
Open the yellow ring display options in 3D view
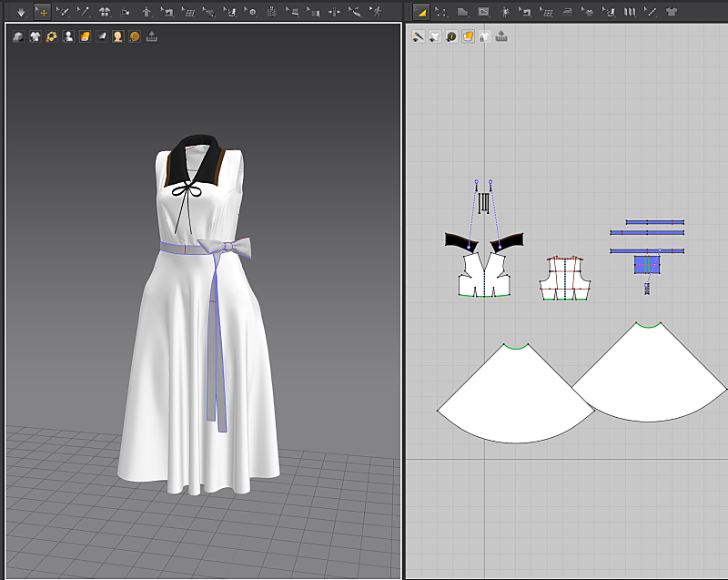(x=51, y=37)
